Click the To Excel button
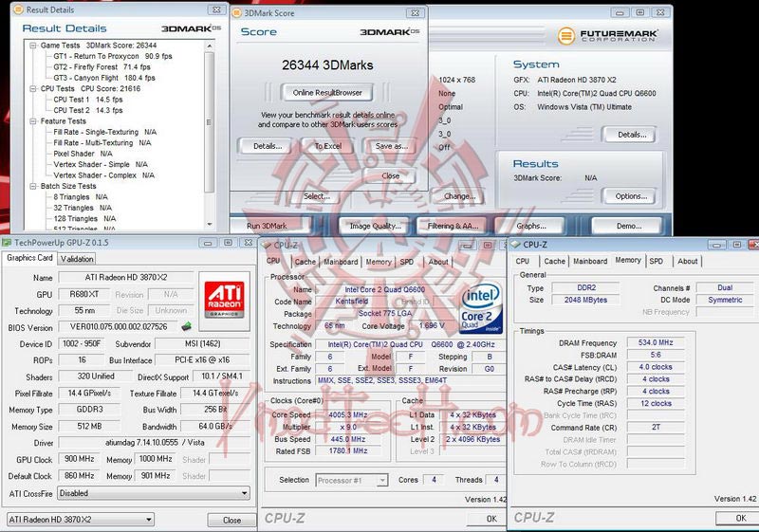The image size is (759, 532). tap(328, 146)
